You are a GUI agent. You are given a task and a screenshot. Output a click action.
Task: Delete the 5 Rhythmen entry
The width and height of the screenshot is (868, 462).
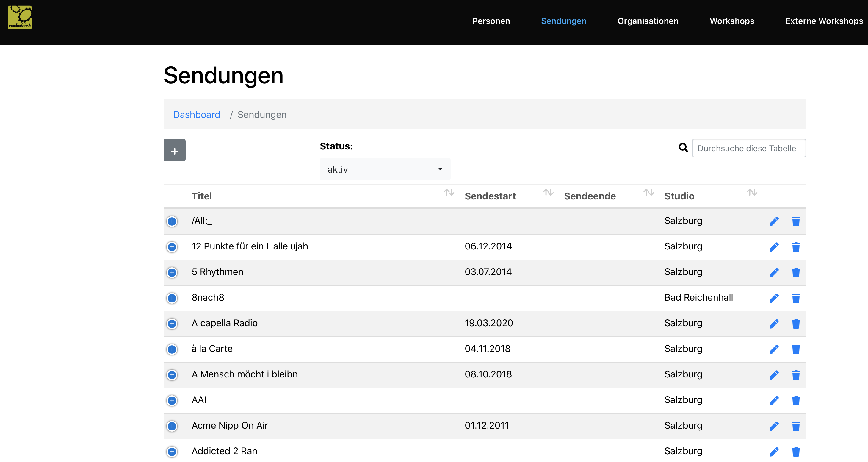tap(795, 272)
